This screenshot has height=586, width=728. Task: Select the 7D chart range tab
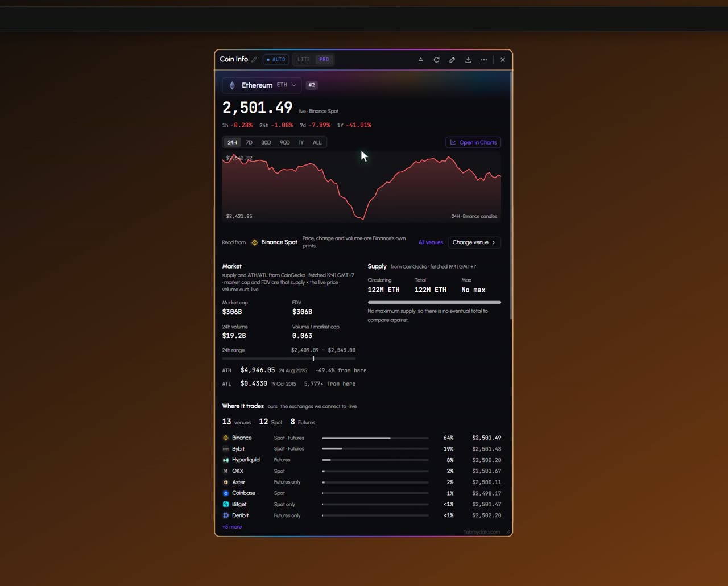(x=249, y=143)
